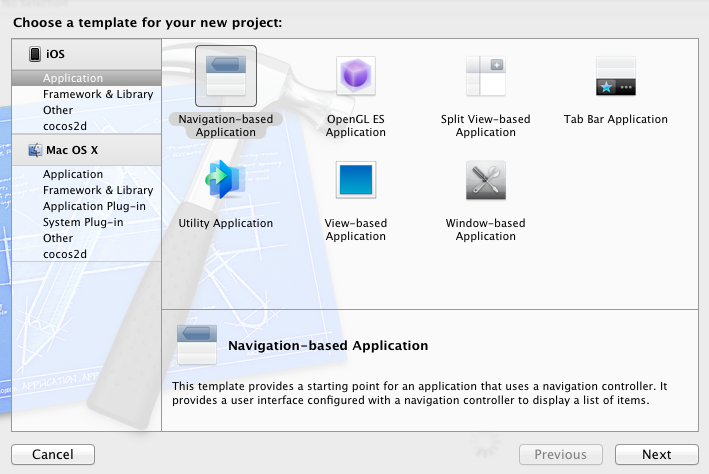The image size is (709, 474).
Task: Select the Navigation-based Application template icon
Action: pos(226,76)
